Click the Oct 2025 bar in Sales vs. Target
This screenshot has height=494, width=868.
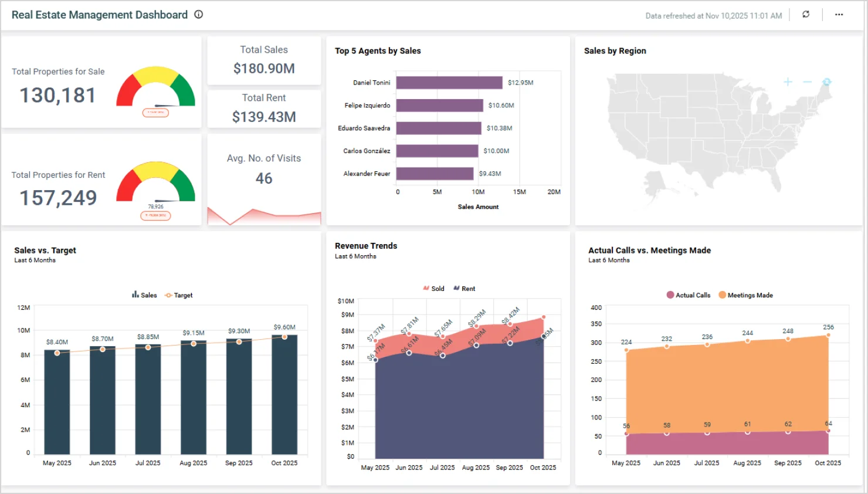284,394
